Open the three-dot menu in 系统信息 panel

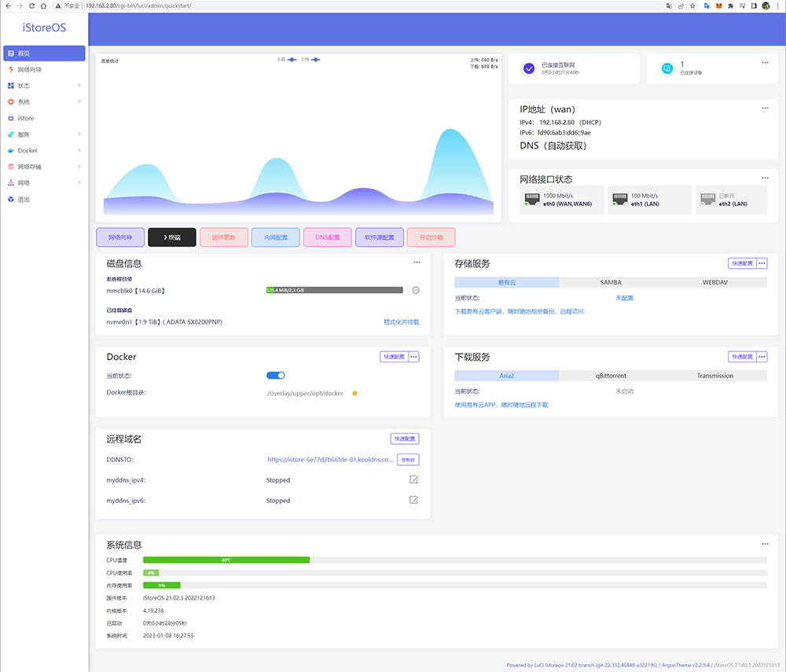(765, 544)
